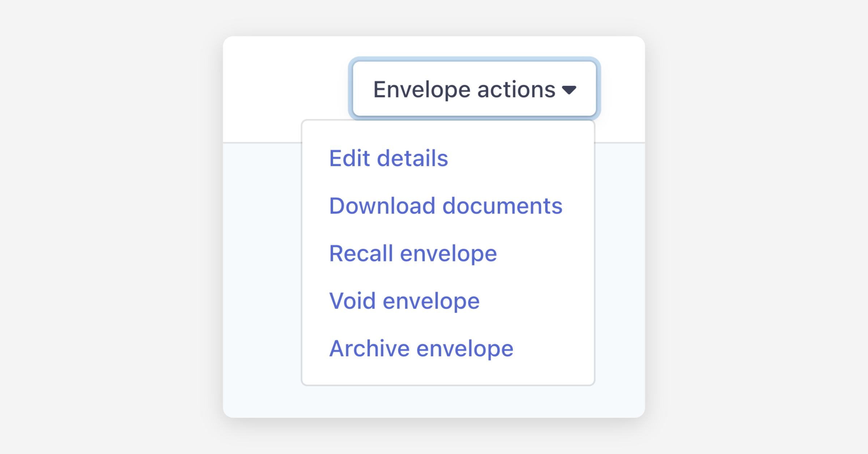This screenshot has width=868, height=454.
Task: Click the Download documents link
Action: (446, 206)
